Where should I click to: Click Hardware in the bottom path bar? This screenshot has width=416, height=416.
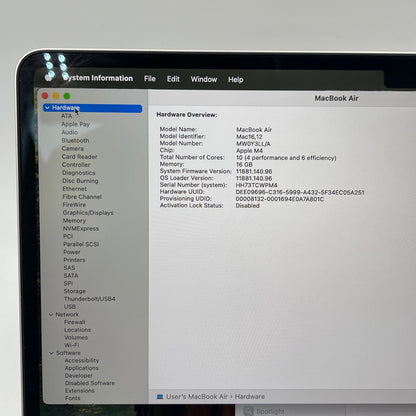250,396
